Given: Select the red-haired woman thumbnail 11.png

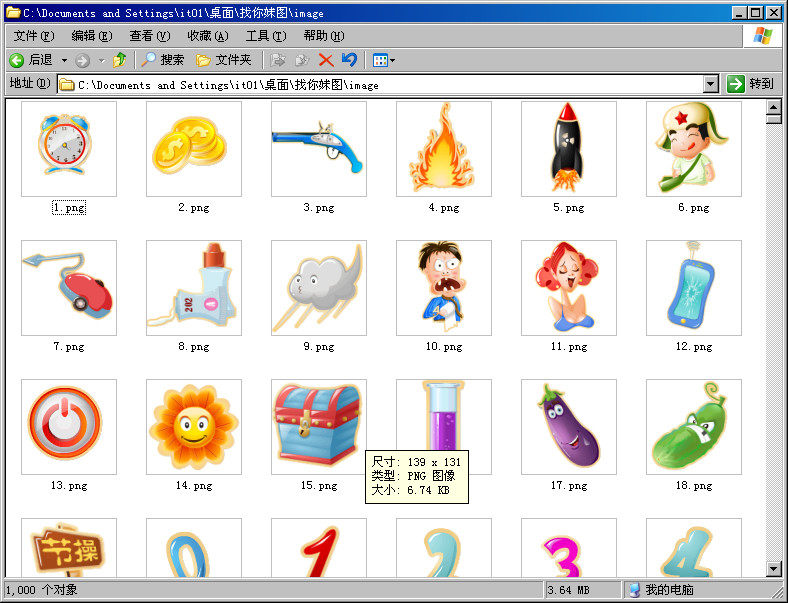Looking at the screenshot, I should click(569, 288).
